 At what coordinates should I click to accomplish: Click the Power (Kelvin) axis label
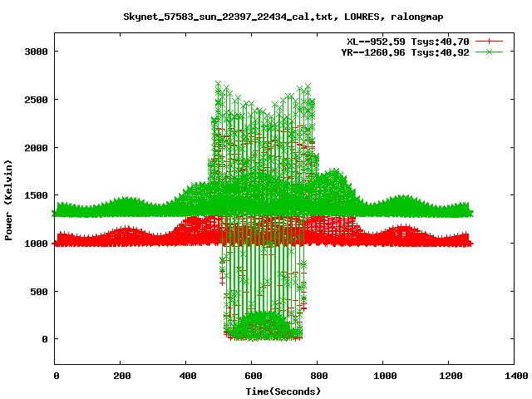(8, 200)
